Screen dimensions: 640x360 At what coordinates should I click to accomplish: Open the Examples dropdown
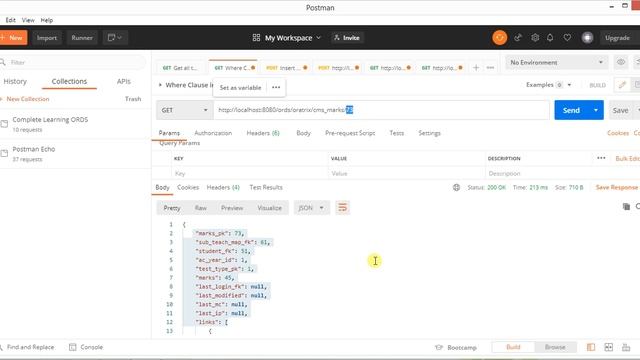549,85
